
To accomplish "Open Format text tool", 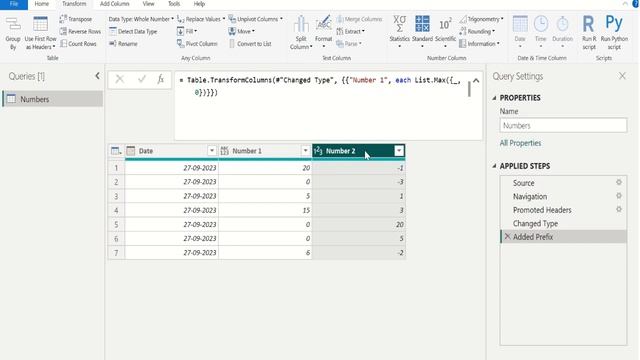I will 323,32.
